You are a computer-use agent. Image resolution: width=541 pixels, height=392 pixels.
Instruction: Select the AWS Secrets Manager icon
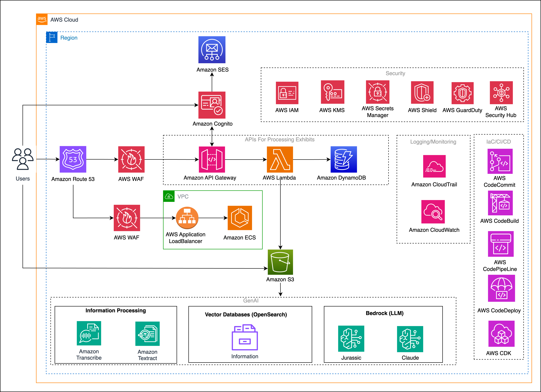pyautogui.click(x=378, y=92)
